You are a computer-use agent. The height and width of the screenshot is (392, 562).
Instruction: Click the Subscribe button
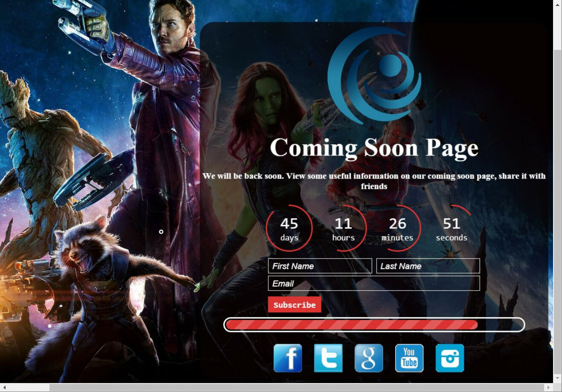click(295, 305)
